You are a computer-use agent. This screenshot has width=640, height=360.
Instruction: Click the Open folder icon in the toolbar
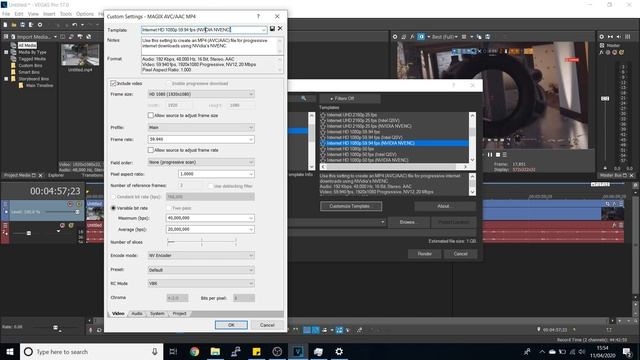pos(14,25)
